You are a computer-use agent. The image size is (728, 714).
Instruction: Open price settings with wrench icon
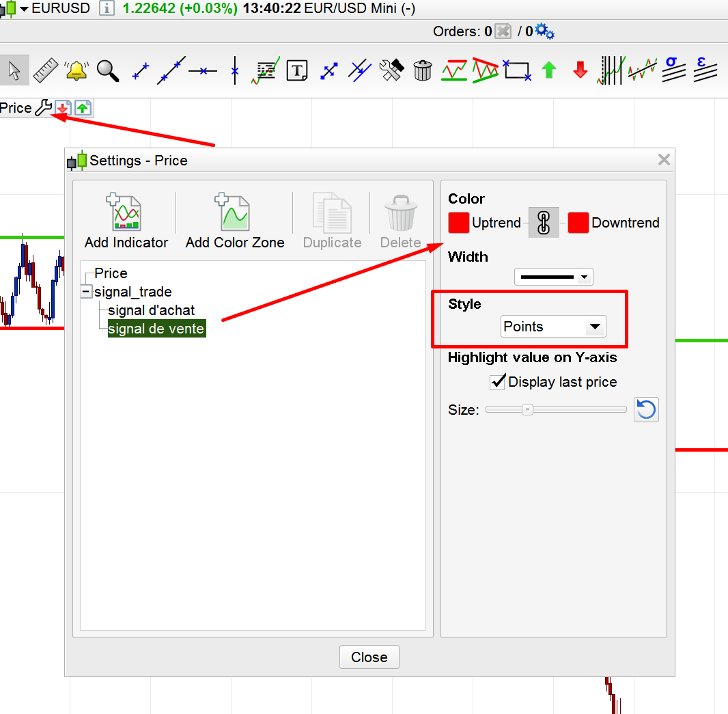(44, 108)
